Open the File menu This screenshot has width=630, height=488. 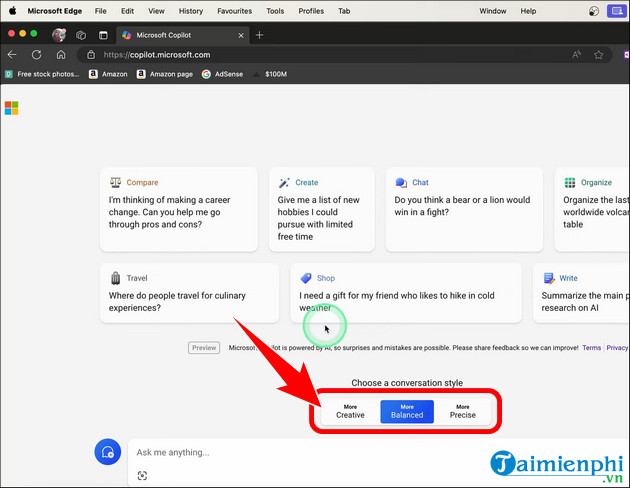click(x=100, y=11)
